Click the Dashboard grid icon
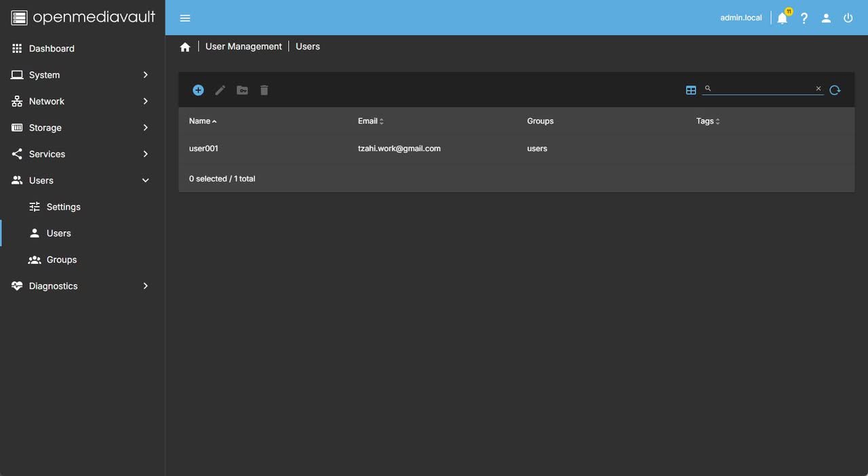Screen dimensions: 868x476 [17, 49]
